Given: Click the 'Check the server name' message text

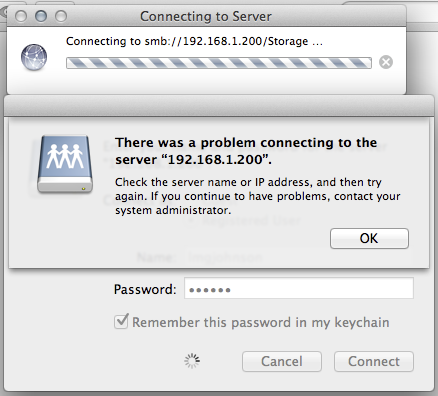Looking at the screenshot, I should tap(258, 196).
